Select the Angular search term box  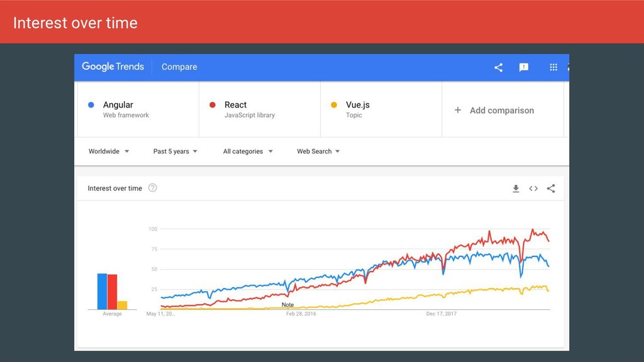tap(138, 109)
